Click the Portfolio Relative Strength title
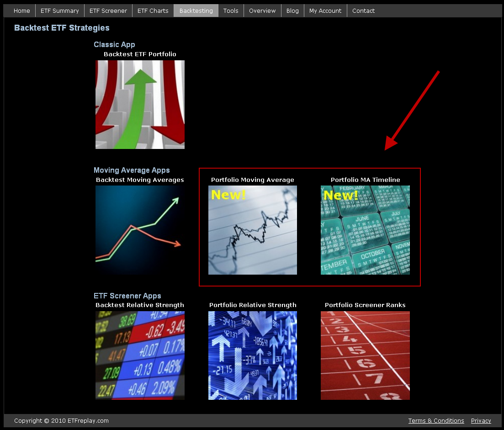The width and height of the screenshot is (504, 430). 253,305
